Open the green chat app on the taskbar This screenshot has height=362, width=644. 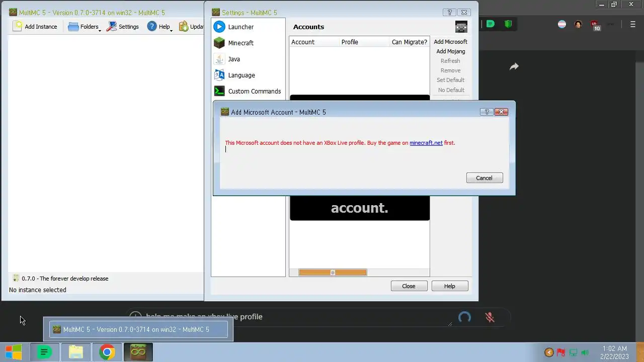click(x=45, y=352)
